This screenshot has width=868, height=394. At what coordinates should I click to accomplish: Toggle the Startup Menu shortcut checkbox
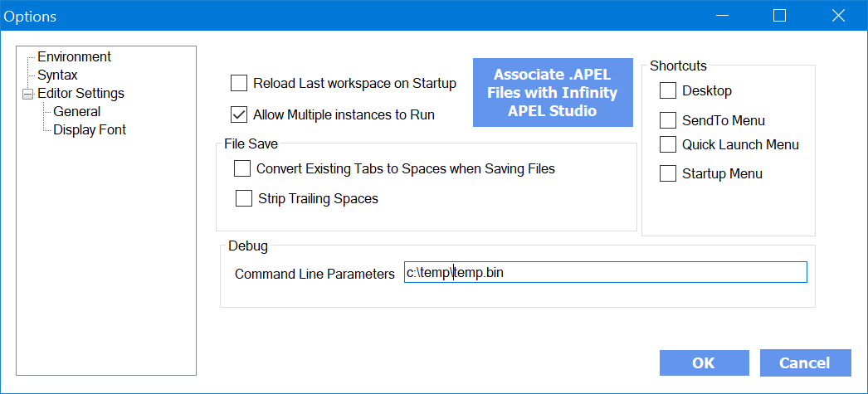[x=668, y=173]
